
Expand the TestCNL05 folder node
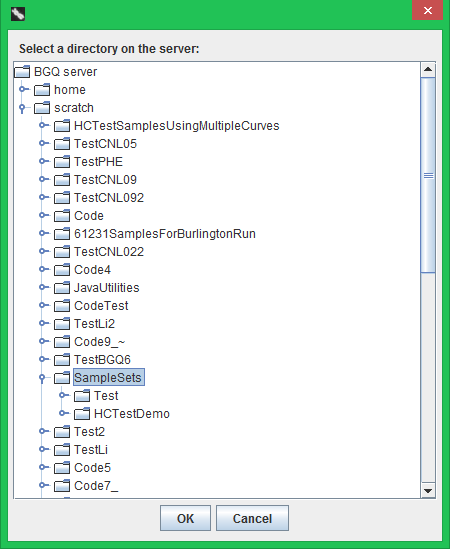(43, 143)
